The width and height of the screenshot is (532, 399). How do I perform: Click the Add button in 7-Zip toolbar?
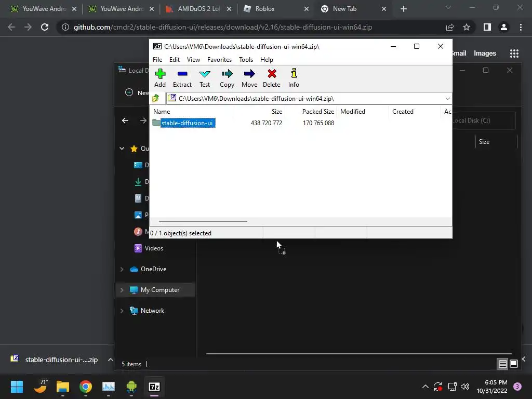(160, 78)
